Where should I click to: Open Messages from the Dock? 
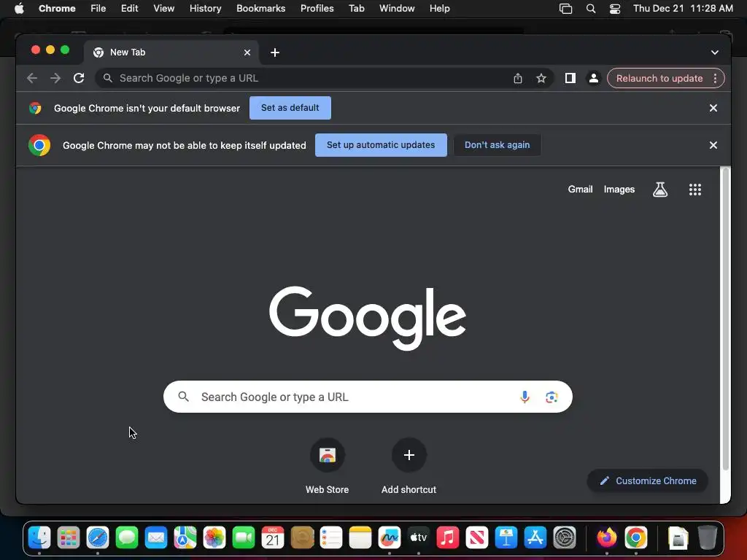pos(127,538)
